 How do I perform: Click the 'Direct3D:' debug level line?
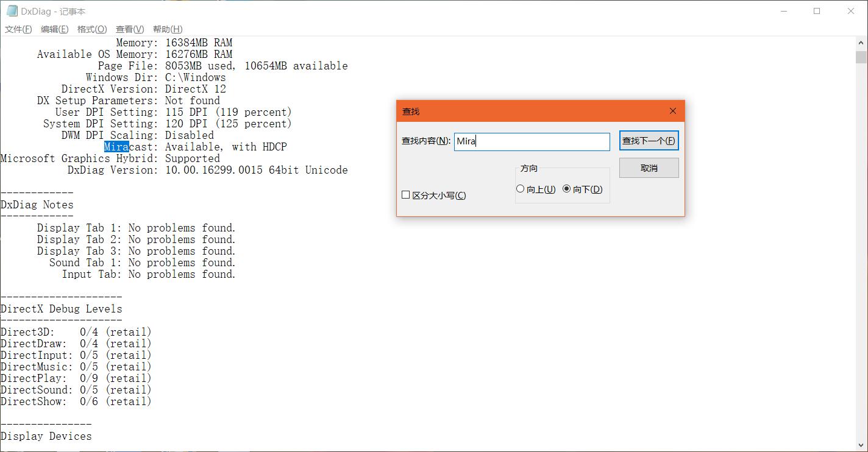76,332
